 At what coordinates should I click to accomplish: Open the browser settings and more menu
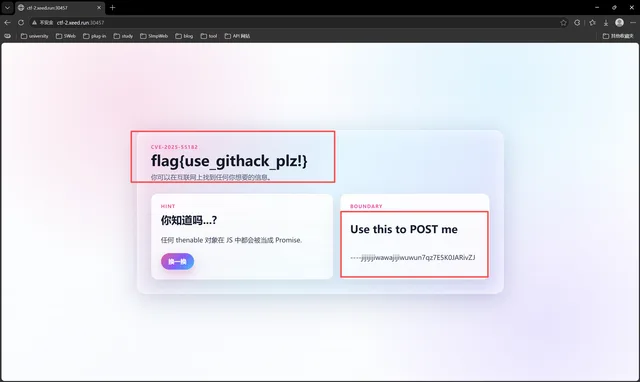(633, 22)
